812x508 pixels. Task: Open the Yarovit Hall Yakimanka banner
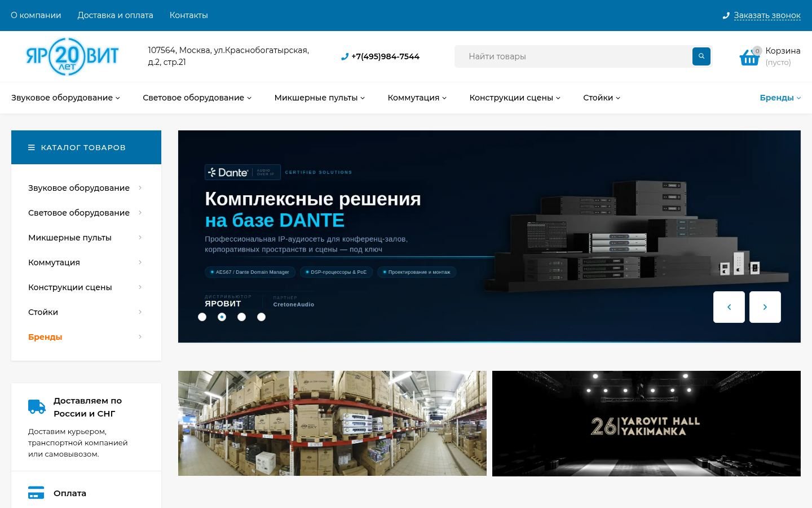[646, 423]
